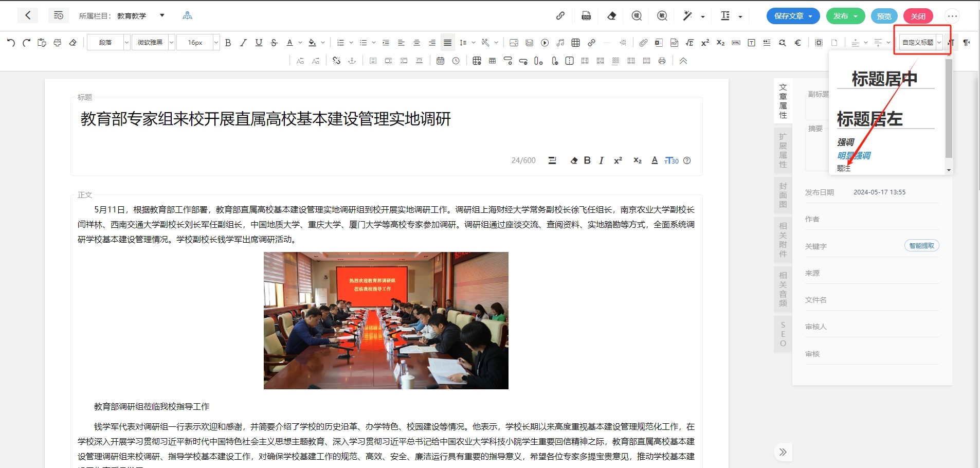Select 标题居中 from the style list

point(884,79)
